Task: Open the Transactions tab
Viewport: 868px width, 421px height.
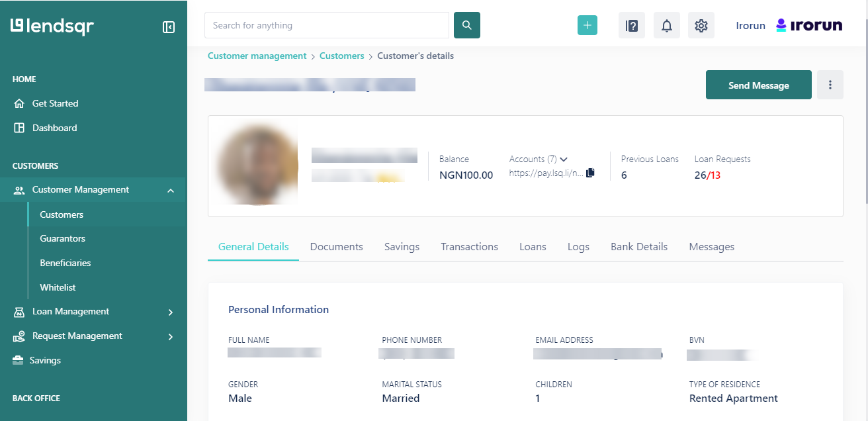Action: point(469,246)
